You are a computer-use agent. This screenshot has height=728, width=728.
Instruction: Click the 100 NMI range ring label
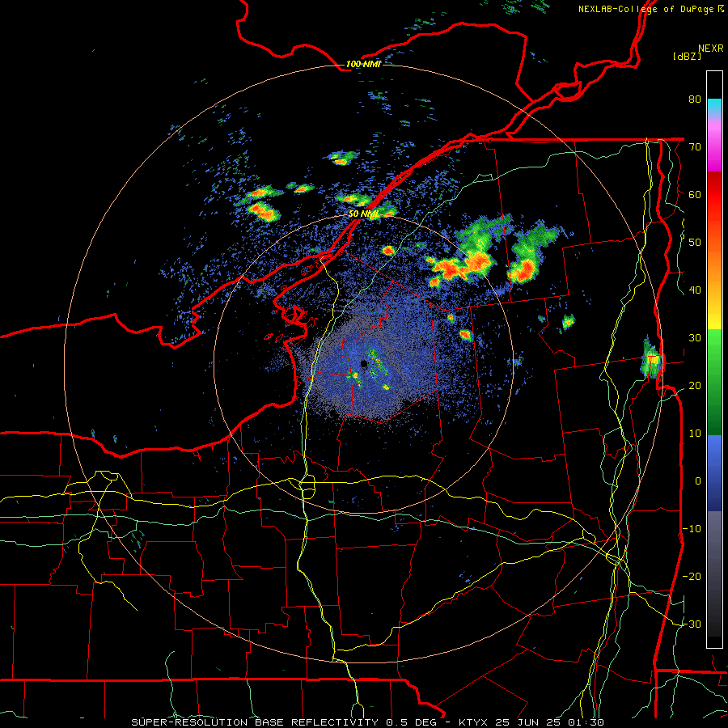(363, 64)
